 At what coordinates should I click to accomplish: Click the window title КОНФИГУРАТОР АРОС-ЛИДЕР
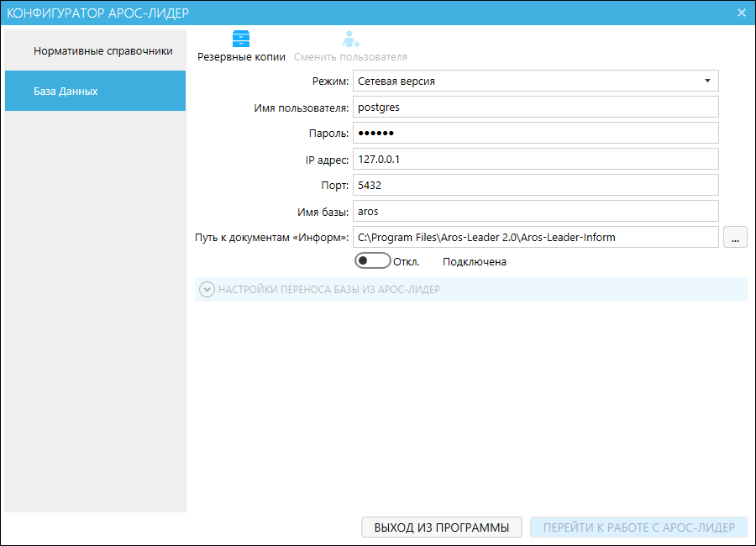98,13
